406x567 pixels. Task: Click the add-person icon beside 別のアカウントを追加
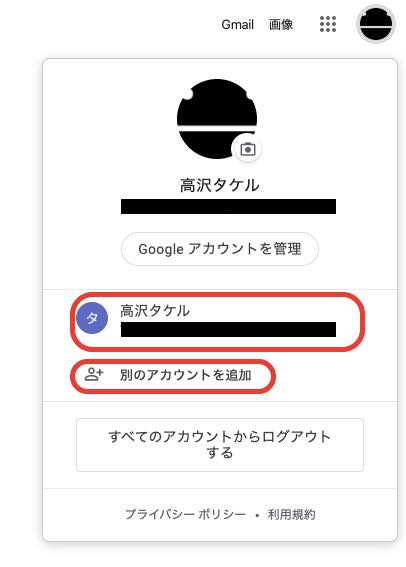94,374
